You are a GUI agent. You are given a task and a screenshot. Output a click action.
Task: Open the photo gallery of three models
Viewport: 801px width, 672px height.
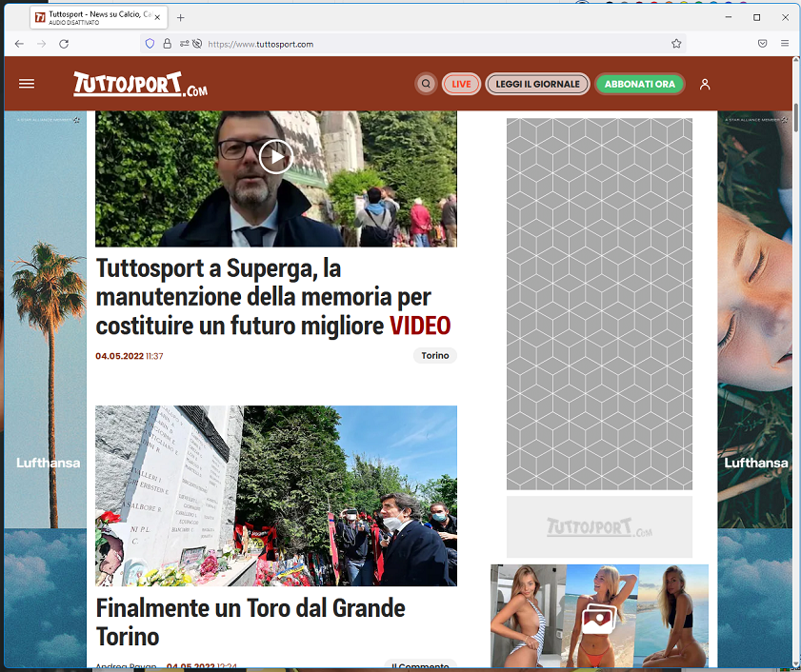599,616
